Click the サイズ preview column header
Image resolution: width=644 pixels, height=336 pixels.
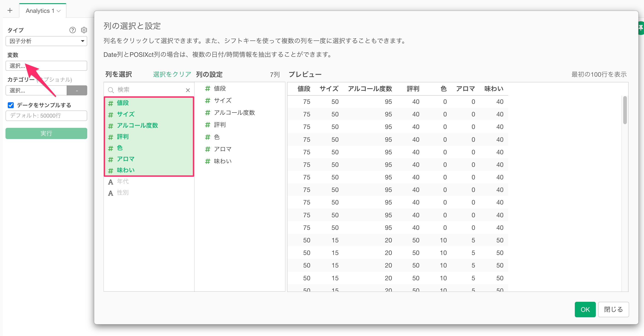[329, 89]
